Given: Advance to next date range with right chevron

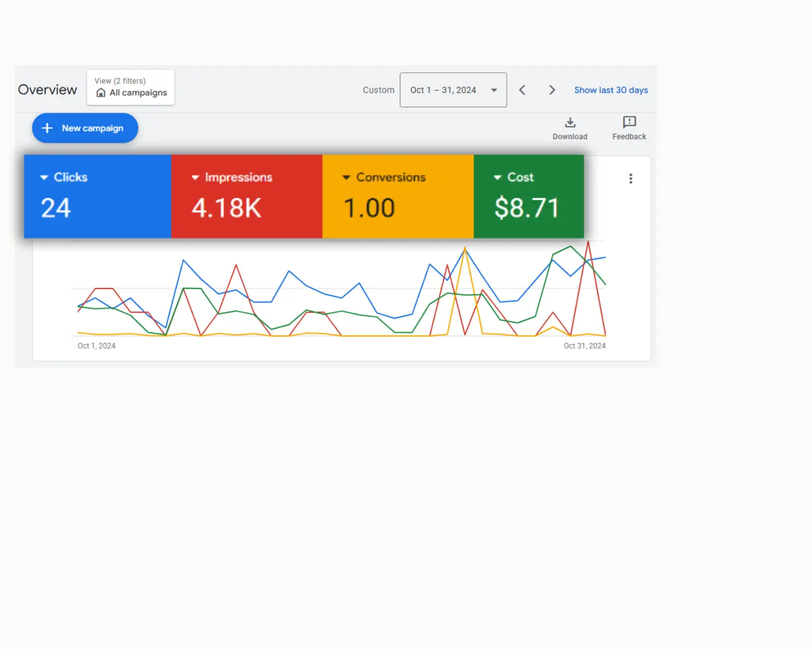Looking at the screenshot, I should (x=552, y=90).
